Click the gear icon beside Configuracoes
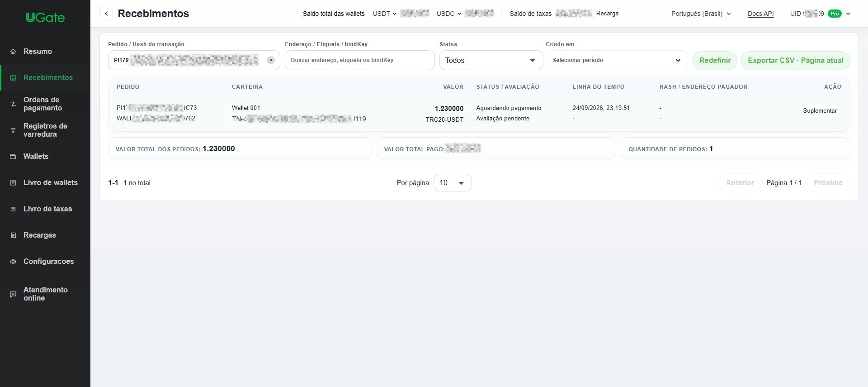The image size is (868, 387). pyautogui.click(x=13, y=262)
